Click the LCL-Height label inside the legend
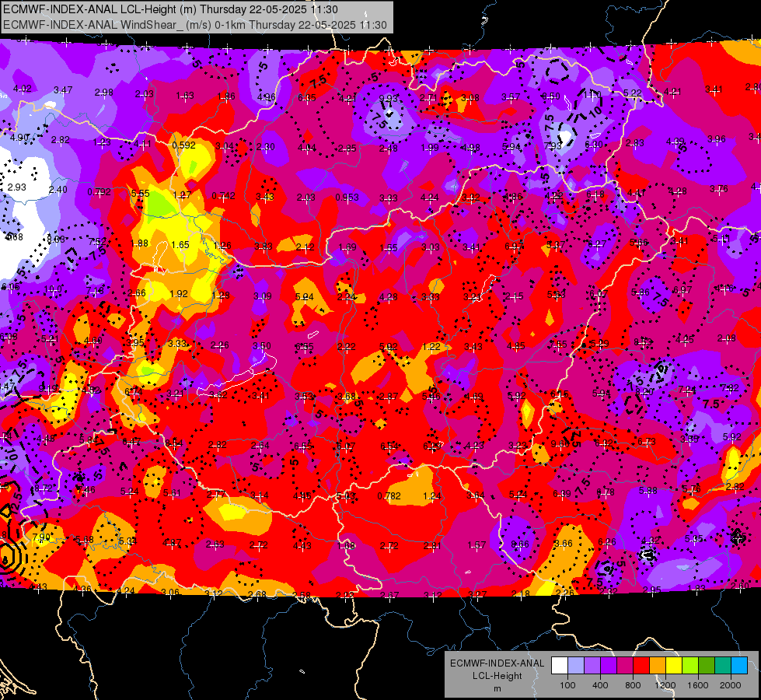Screen dimensions: 761x700 (x=497, y=676)
